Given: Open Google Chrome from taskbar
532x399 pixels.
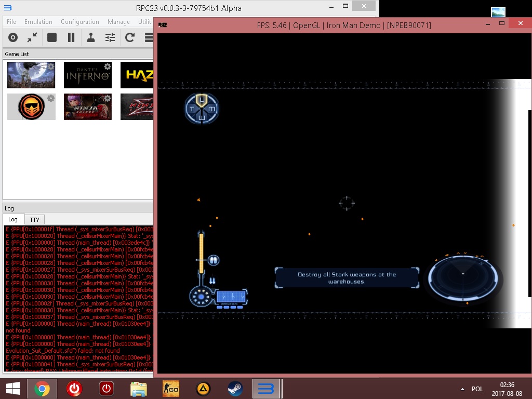Looking at the screenshot, I should pyautogui.click(x=42, y=389).
